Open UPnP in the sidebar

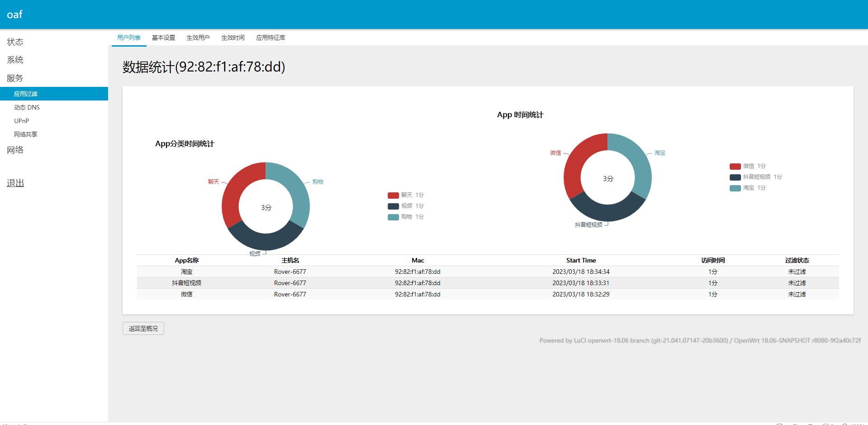coord(21,121)
